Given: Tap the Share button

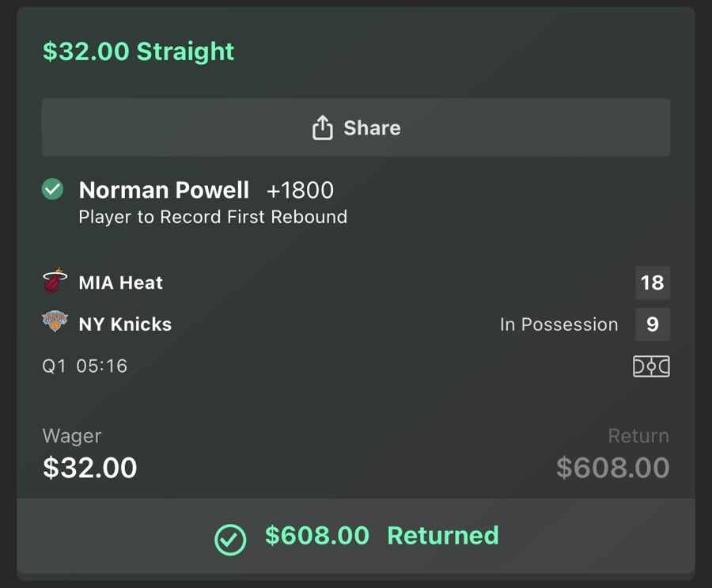Looking at the screenshot, I should click(x=355, y=127).
